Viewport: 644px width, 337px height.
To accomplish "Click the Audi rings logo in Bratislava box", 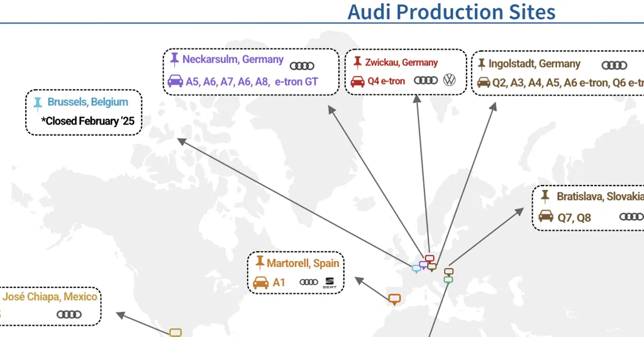I will (x=631, y=216).
